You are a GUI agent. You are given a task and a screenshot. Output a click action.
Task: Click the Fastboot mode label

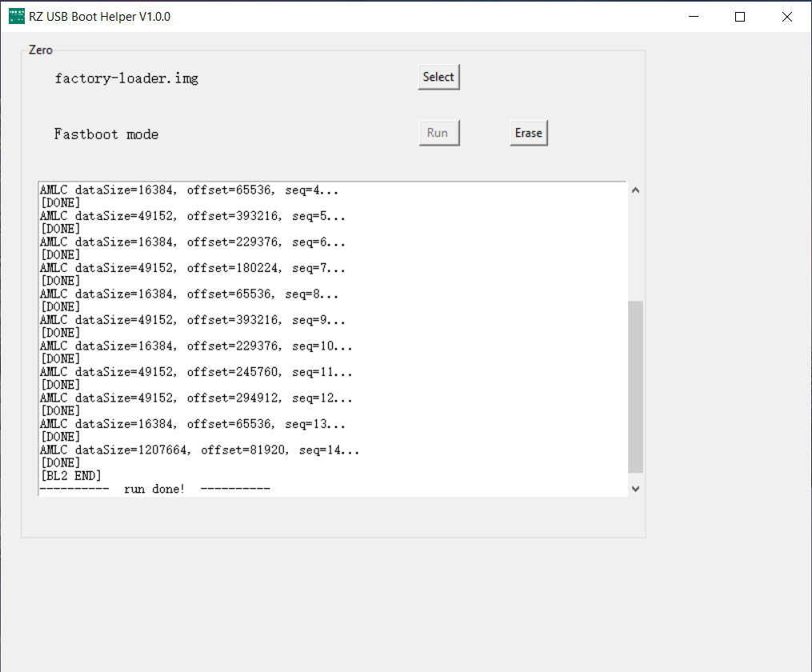pyautogui.click(x=106, y=134)
